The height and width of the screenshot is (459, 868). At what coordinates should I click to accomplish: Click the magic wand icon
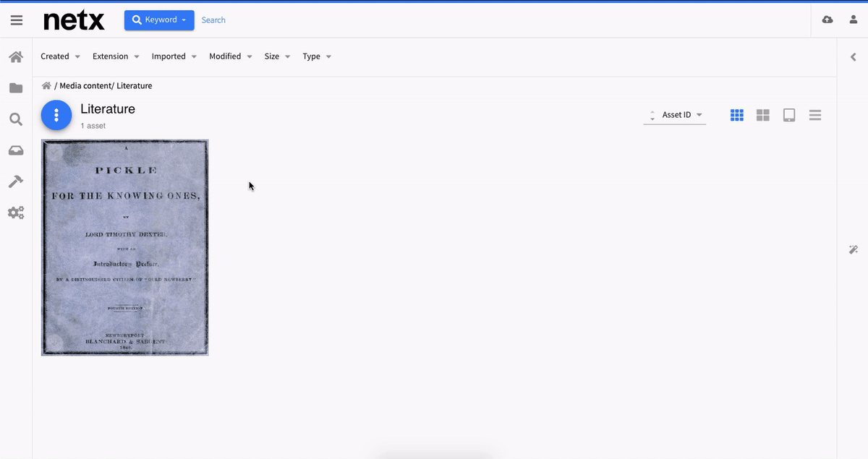(x=854, y=249)
